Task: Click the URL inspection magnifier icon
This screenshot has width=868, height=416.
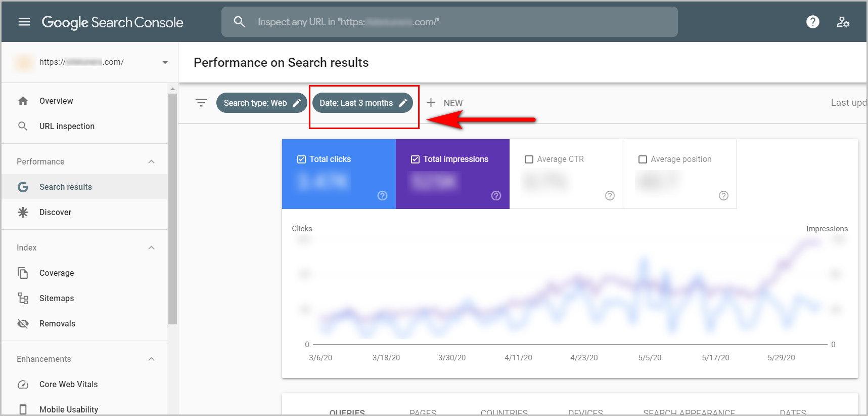Action: click(23, 126)
